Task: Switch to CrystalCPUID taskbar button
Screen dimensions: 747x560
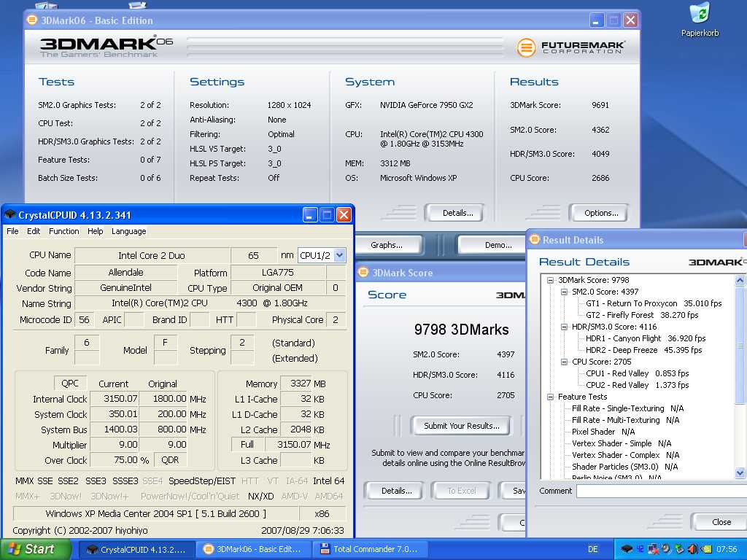Action: click(136, 549)
